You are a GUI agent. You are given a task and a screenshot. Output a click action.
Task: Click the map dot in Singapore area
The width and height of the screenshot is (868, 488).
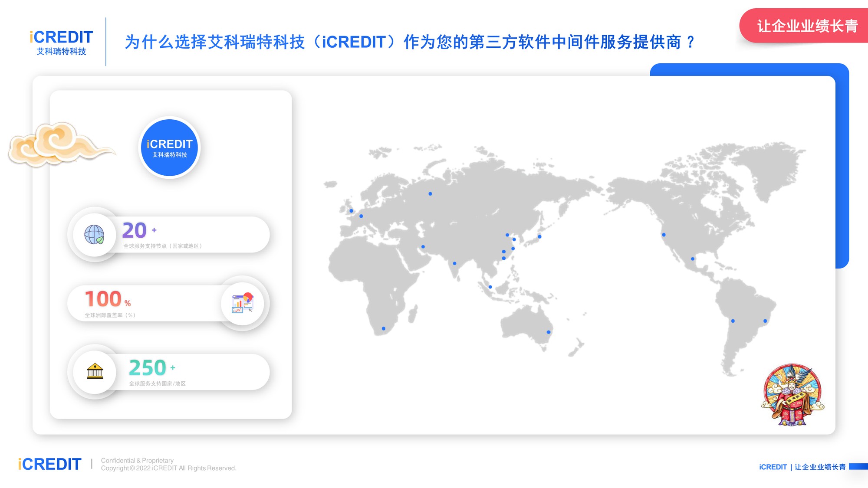[x=490, y=287]
